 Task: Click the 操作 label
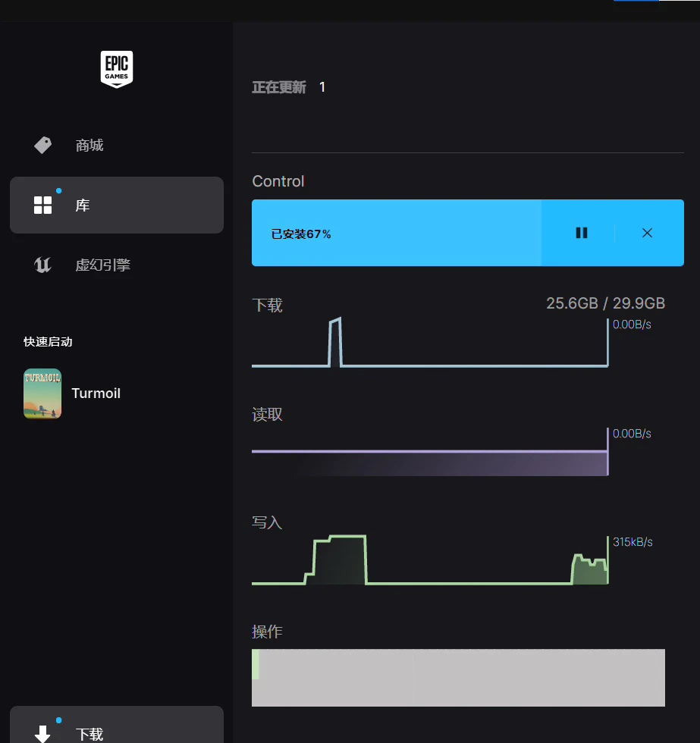pos(267,632)
